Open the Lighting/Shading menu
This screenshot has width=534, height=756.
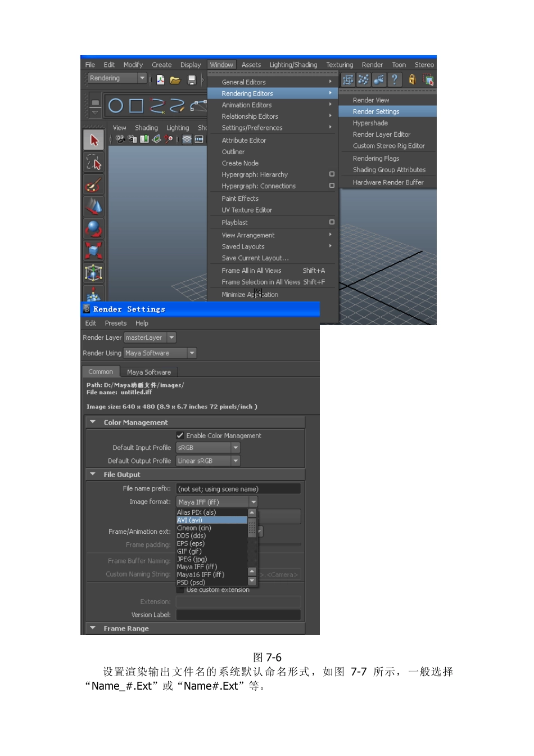(x=293, y=65)
